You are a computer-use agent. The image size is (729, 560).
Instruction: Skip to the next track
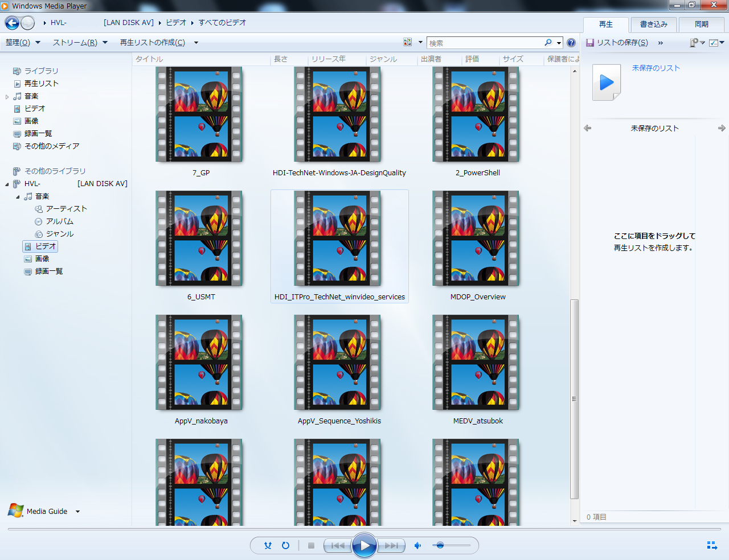pos(391,546)
